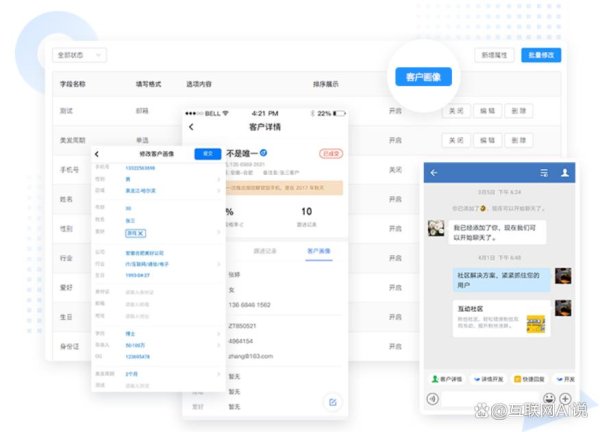
Task: Click the 批量修改 button
Action: click(x=541, y=55)
